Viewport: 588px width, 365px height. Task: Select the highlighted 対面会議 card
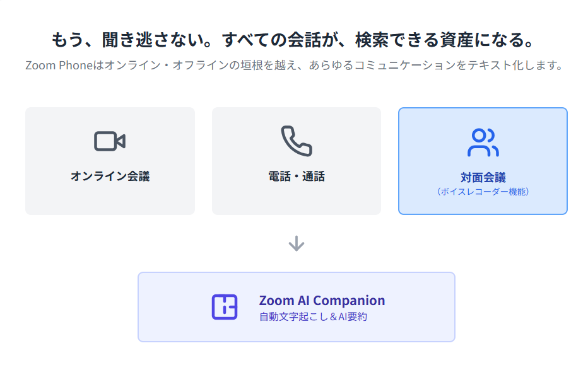coord(483,161)
